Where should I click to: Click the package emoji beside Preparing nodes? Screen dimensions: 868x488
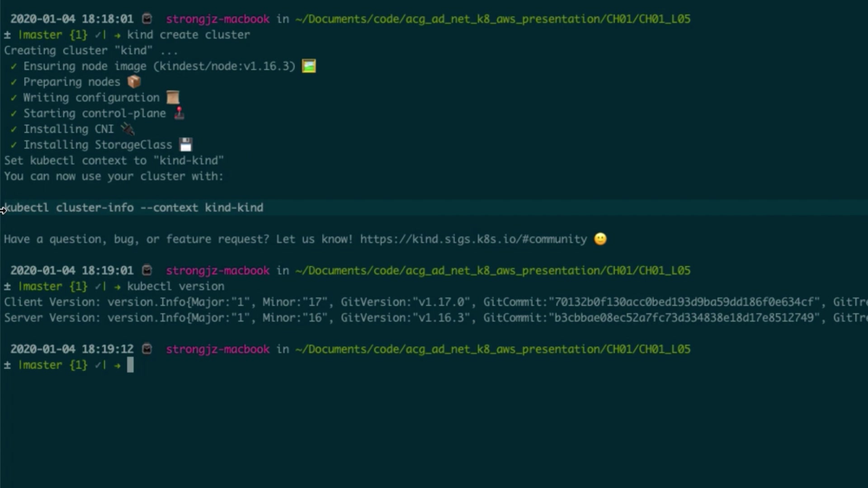(x=134, y=82)
